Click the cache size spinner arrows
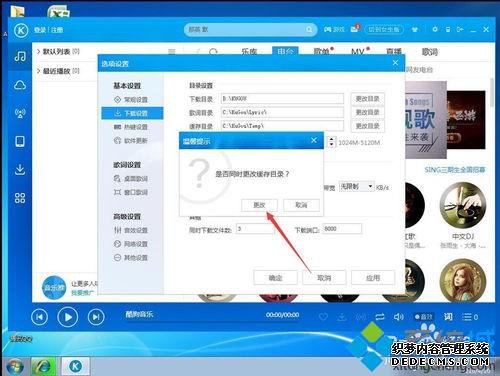Image resolution: width=500 pixels, height=376 pixels. 331,142
